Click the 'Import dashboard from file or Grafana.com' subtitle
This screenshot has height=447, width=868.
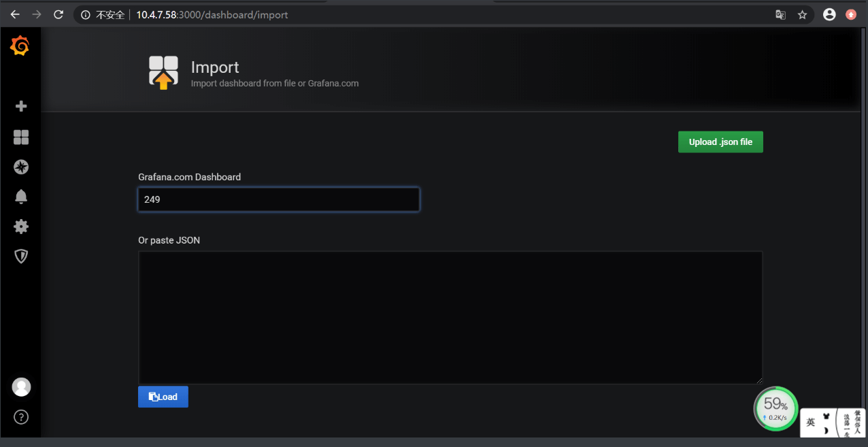pos(275,84)
